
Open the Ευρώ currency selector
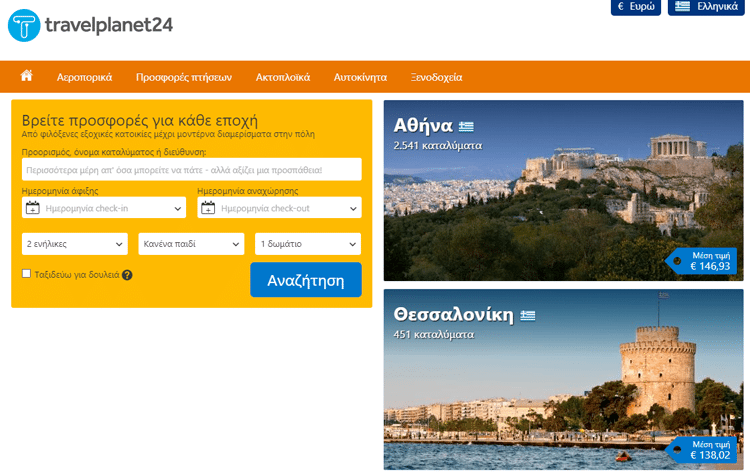click(x=636, y=7)
